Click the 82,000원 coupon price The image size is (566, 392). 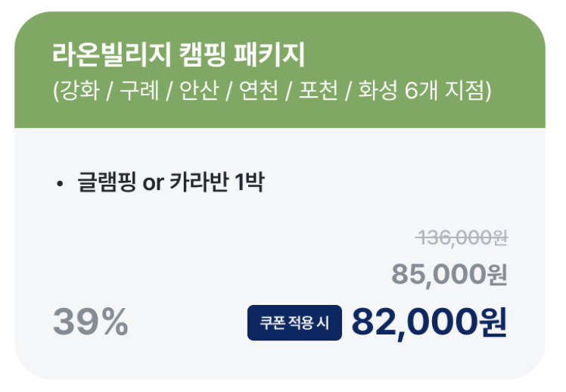click(429, 322)
